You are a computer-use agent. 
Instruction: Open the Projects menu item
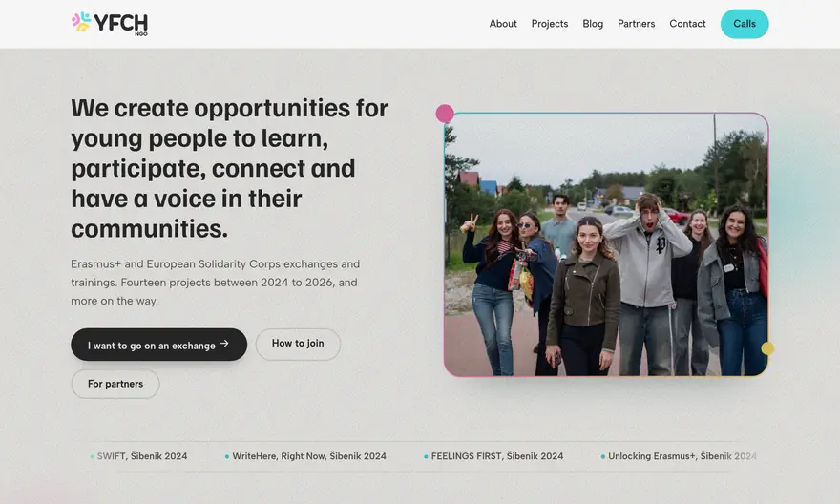(550, 24)
